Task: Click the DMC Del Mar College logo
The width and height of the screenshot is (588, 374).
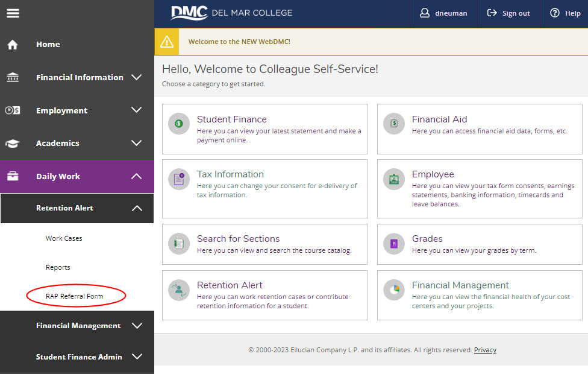Action: coord(231,13)
